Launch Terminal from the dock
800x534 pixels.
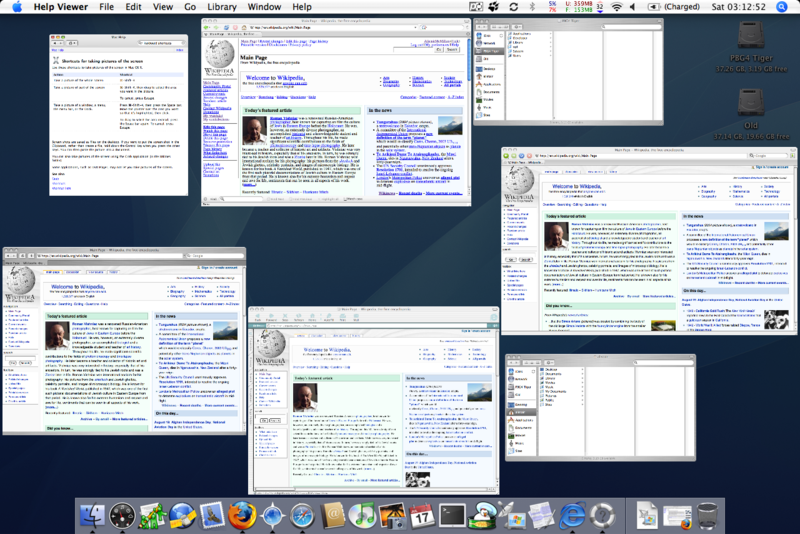pyautogui.click(x=453, y=515)
